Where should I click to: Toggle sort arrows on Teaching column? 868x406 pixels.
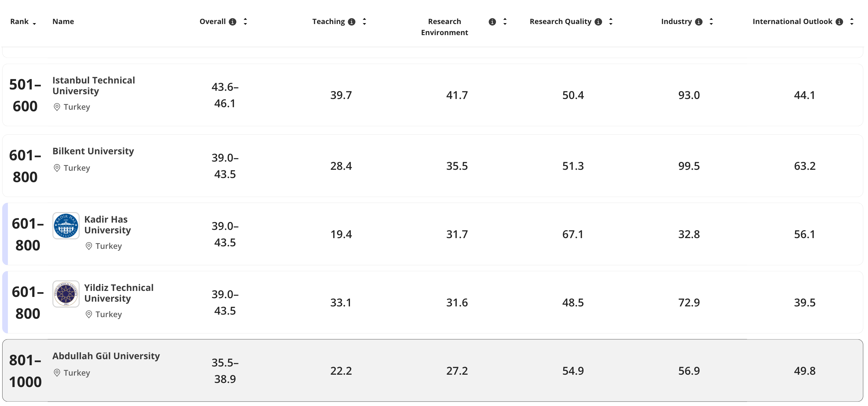click(x=364, y=22)
